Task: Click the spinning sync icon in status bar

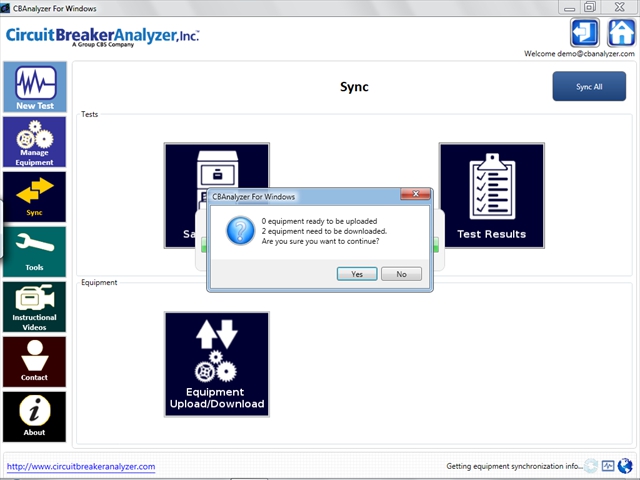Action: pyautogui.click(x=591, y=466)
